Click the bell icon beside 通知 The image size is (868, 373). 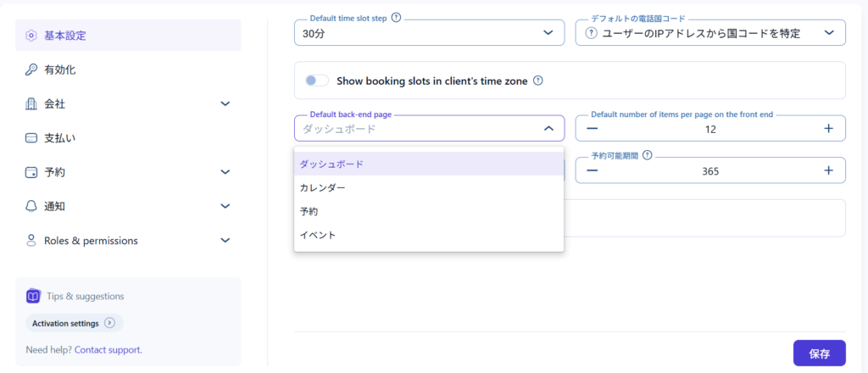31,206
